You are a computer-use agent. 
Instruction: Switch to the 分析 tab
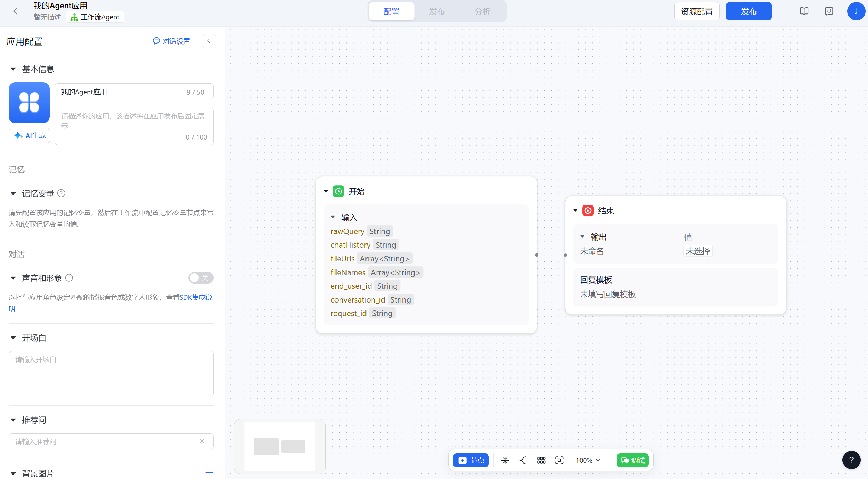[482, 11]
